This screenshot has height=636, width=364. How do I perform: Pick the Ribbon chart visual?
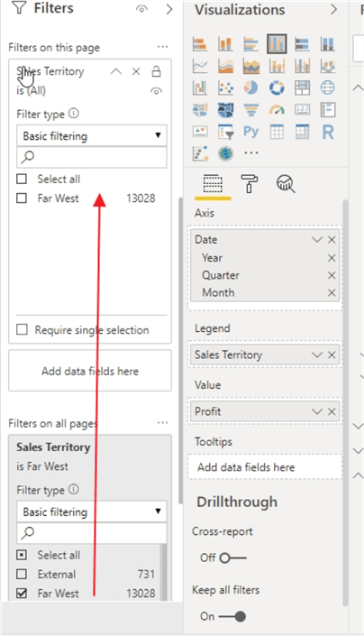click(x=328, y=66)
